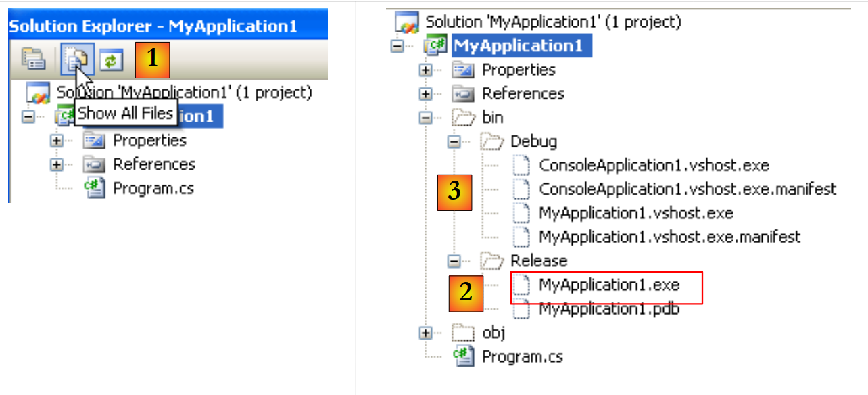Click the Release folder icon
Screen dimensions: 868x395
(492, 261)
